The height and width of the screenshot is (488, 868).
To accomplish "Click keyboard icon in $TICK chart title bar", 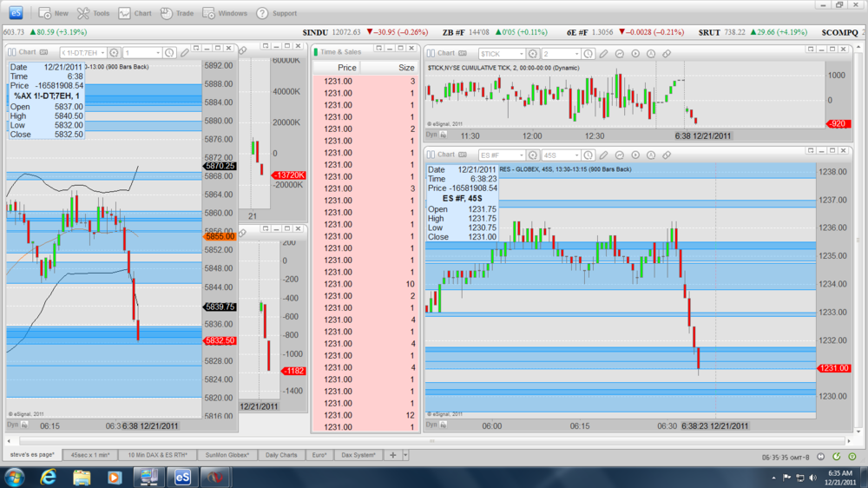I will (x=463, y=53).
